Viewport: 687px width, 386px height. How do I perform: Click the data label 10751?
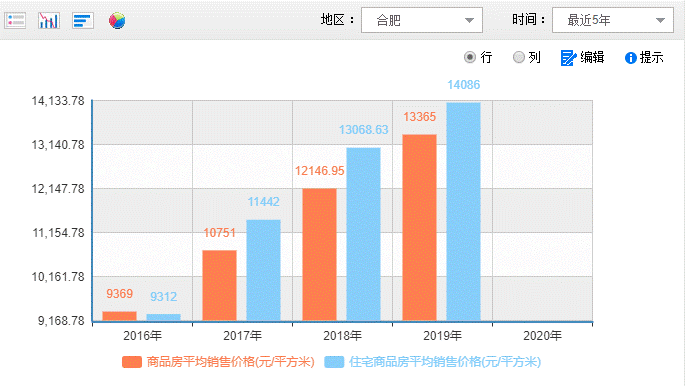[x=220, y=233]
